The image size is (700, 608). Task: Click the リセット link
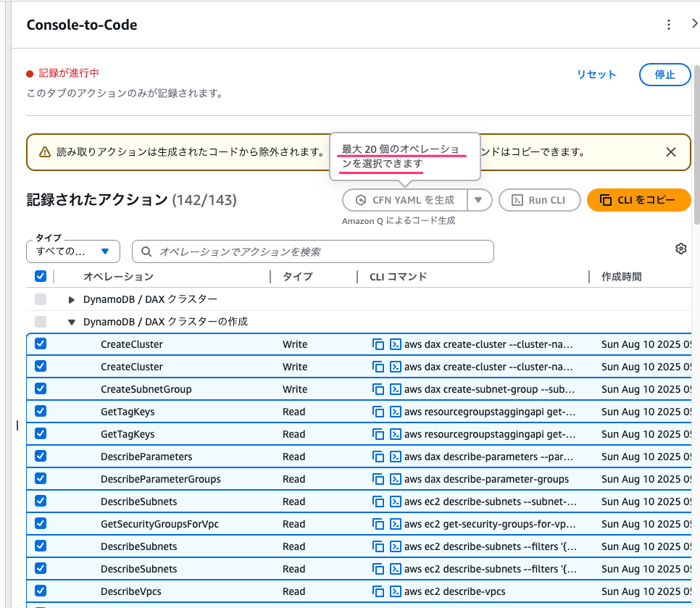(x=596, y=75)
